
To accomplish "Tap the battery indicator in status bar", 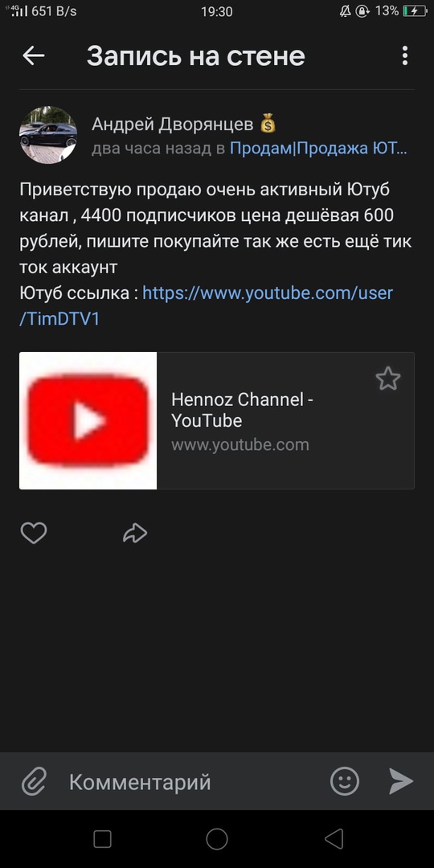I will pos(415,11).
